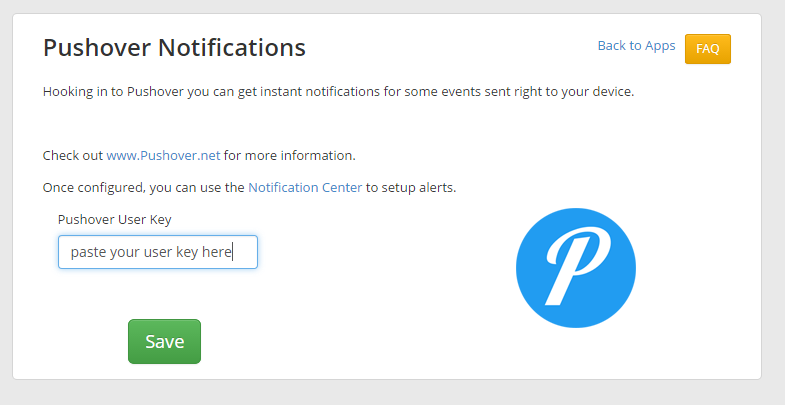Click 'Once configured, you can use the' text

(x=143, y=187)
